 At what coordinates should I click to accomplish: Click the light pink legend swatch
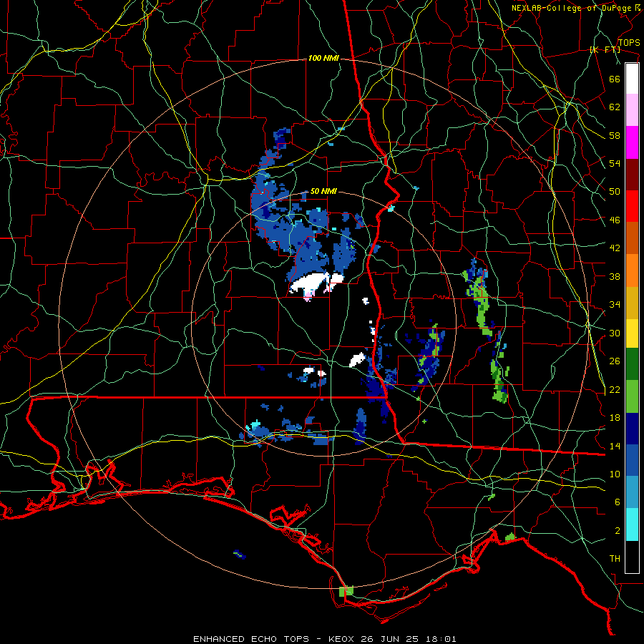[x=632, y=109]
